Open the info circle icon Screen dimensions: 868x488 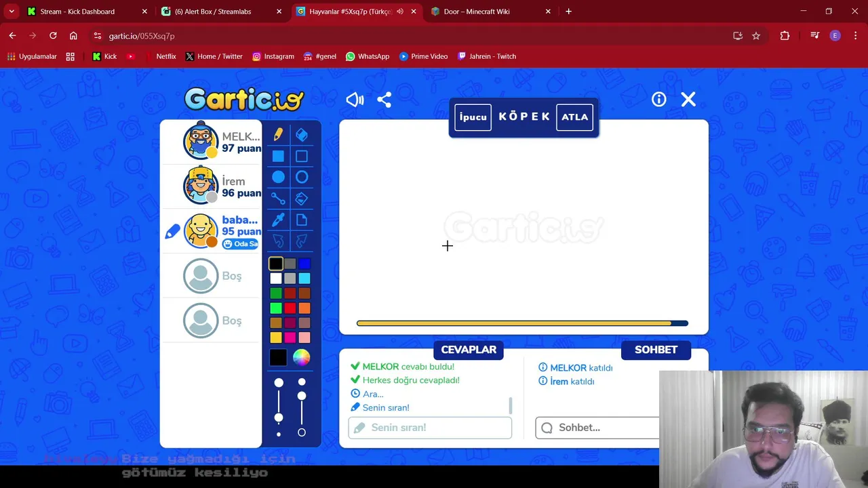click(x=659, y=100)
